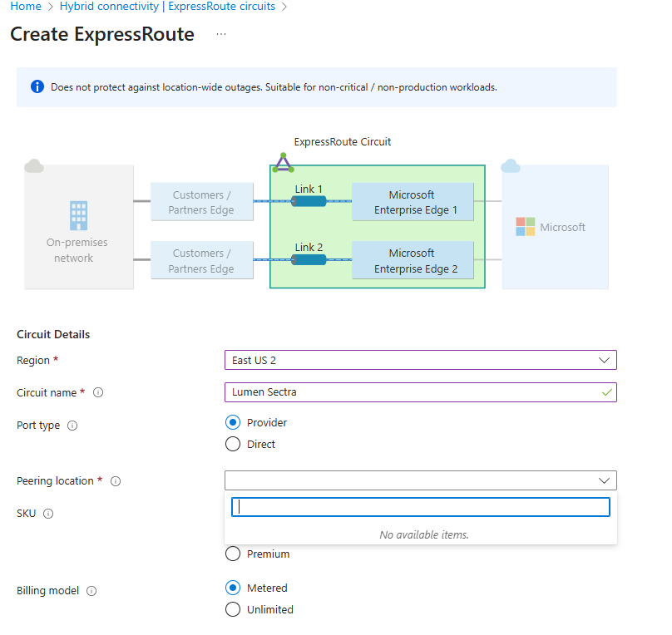Click the Customers / Partners Edge box beside Link 2

(202, 260)
